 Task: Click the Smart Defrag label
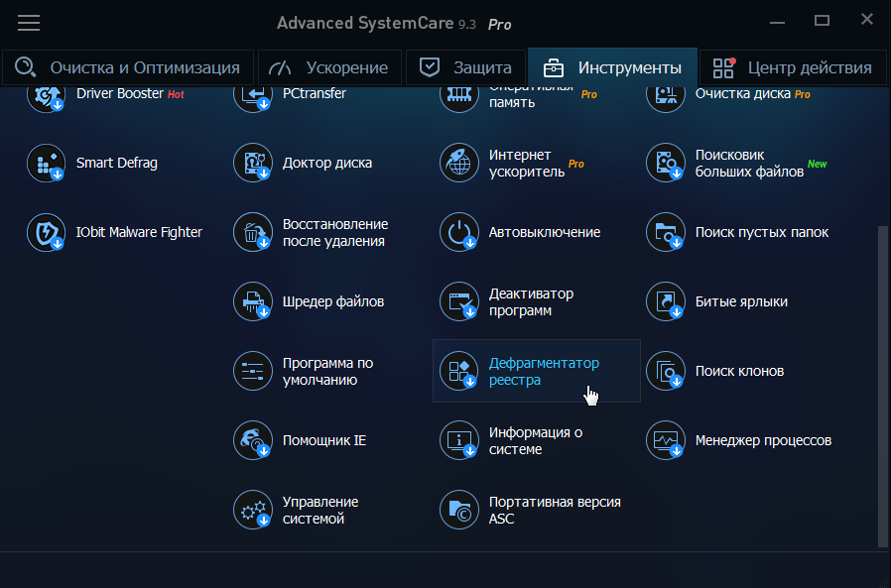(x=116, y=163)
